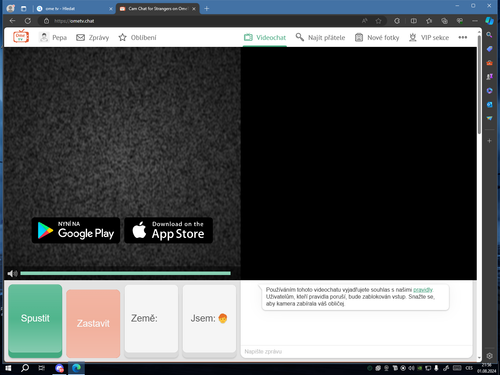Image resolution: width=500 pixels, height=375 pixels.
Task: Adjust the green volume slider
Action: coord(125,273)
